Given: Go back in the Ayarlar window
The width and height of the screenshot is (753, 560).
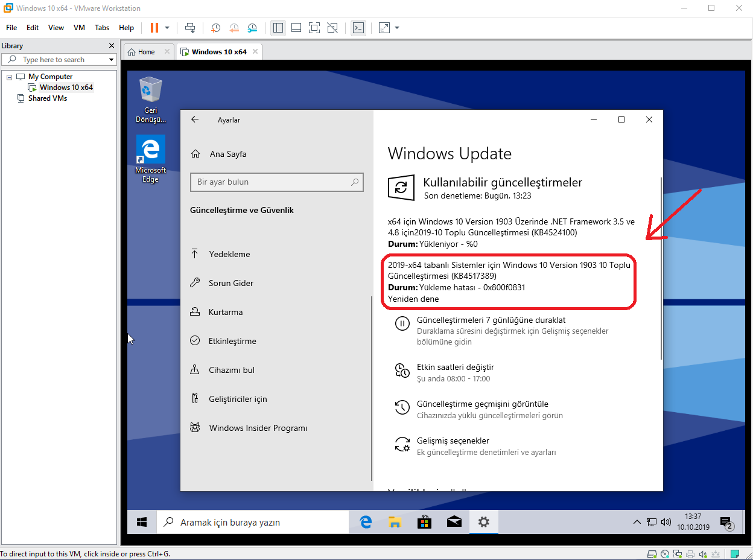Looking at the screenshot, I should point(195,119).
